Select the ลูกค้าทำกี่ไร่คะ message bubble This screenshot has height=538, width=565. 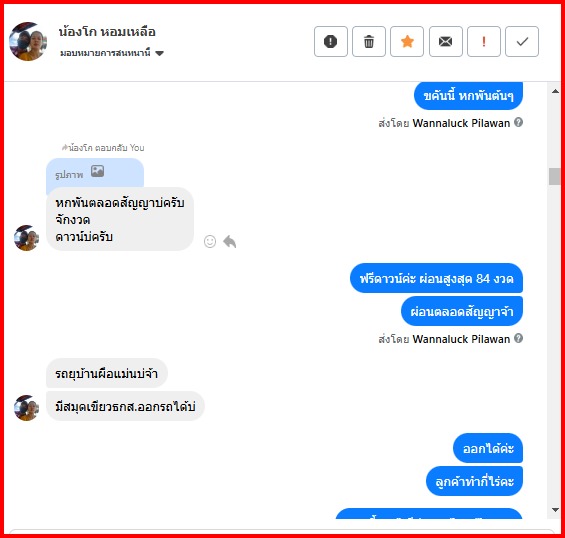(475, 481)
